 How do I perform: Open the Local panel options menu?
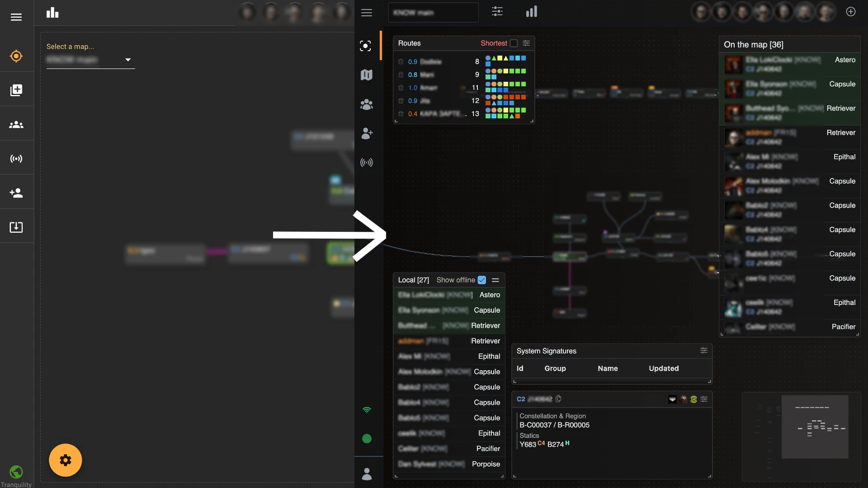(495, 280)
